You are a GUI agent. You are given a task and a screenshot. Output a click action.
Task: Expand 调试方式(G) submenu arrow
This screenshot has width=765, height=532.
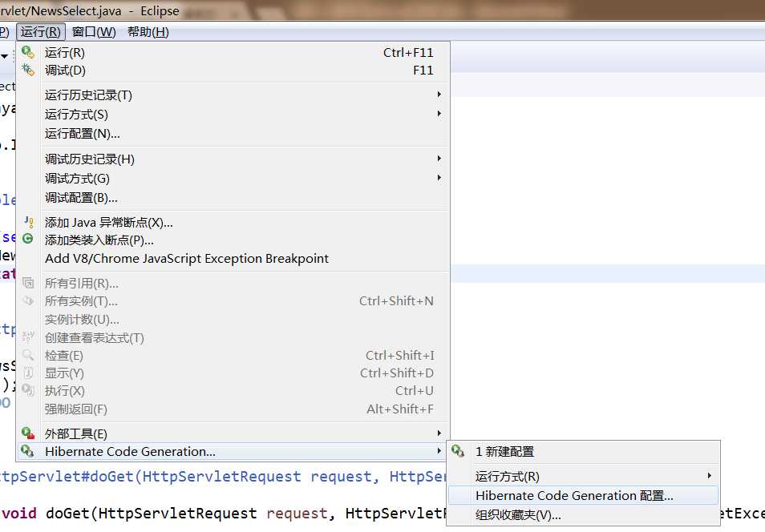click(439, 178)
